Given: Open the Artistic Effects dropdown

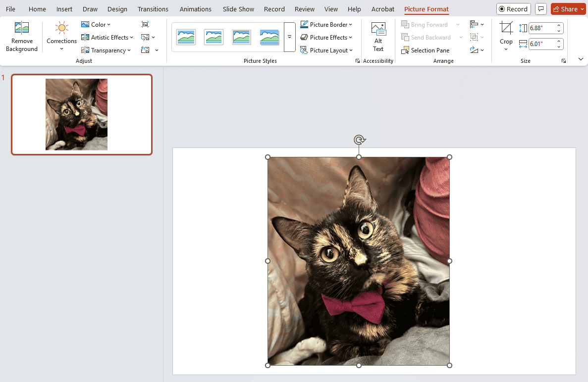Looking at the screenshot, I should click(x=107, y=37).
